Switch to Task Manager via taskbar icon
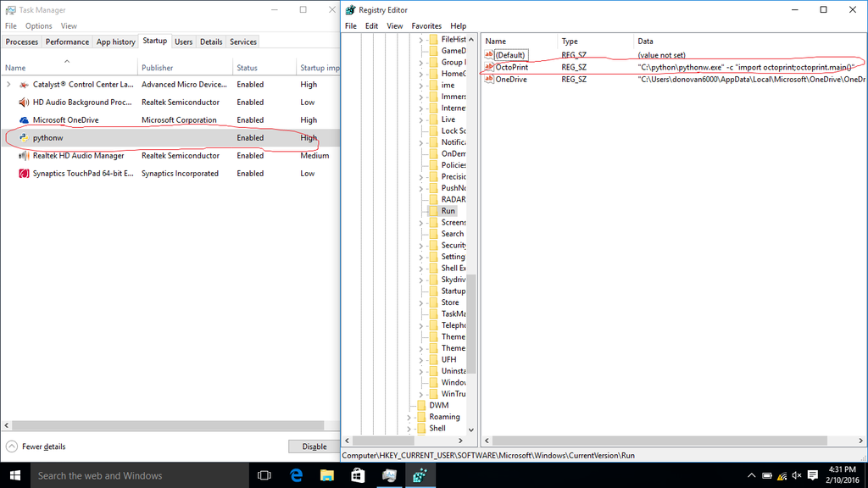 (389, 475)
